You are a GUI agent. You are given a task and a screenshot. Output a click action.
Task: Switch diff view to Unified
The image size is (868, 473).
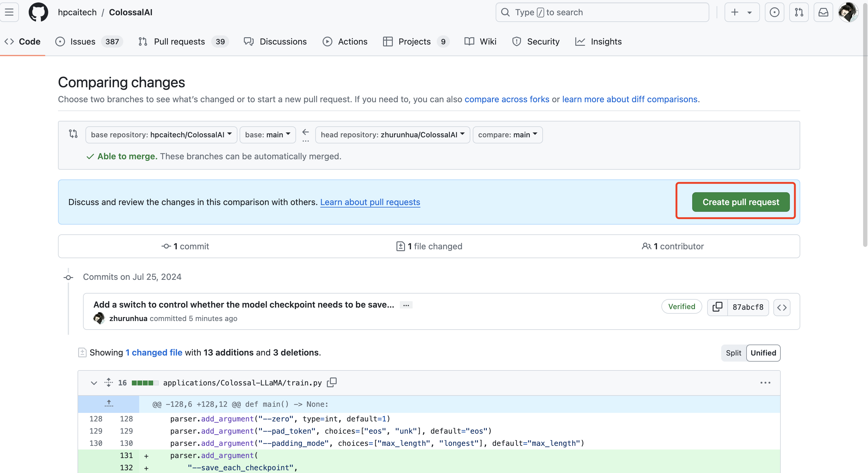pos(763,353)
